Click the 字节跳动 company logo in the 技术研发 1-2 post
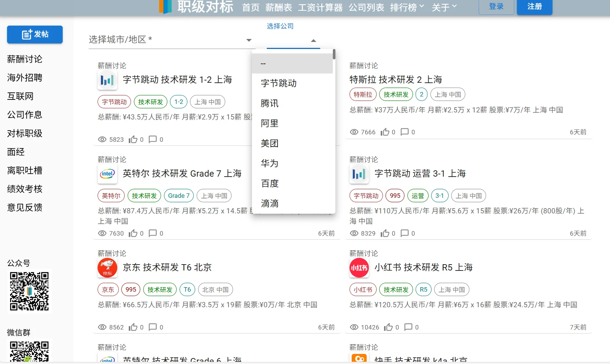 (x=107, y=80)
